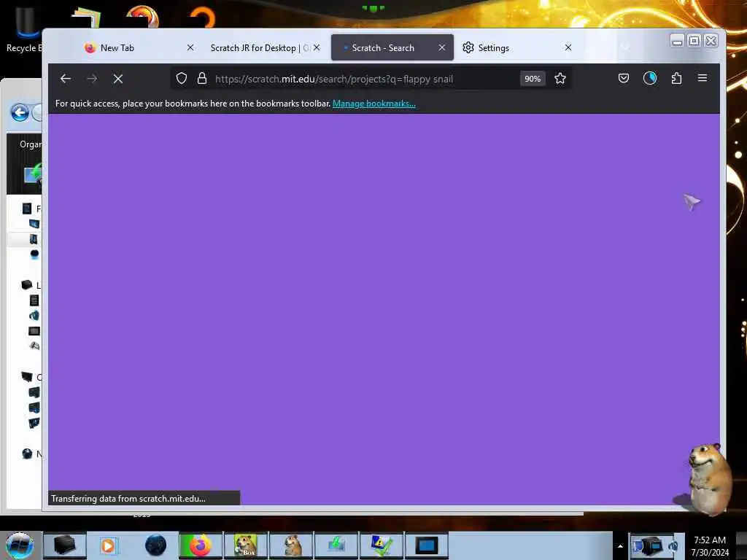Close the Scratch JR for Desktop tab
The height and width of the screenshot is (560, 747).
[317, 47]
